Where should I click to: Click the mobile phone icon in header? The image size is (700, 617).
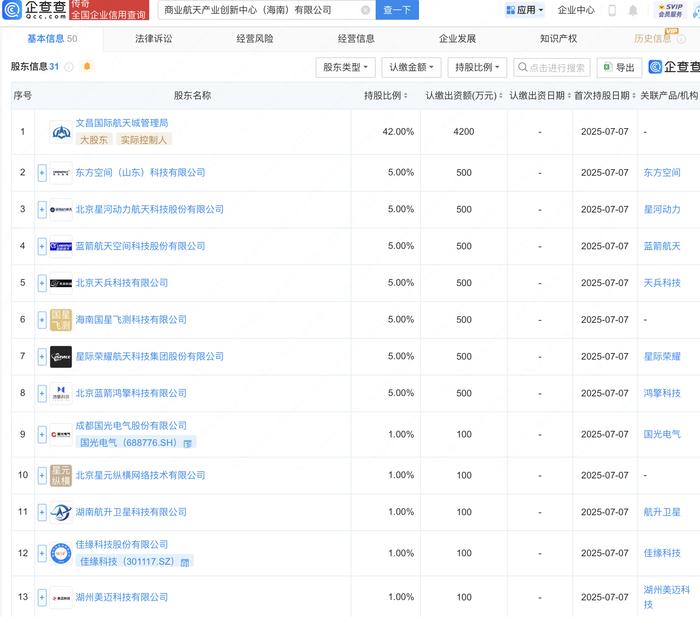(x=612, y=10)
